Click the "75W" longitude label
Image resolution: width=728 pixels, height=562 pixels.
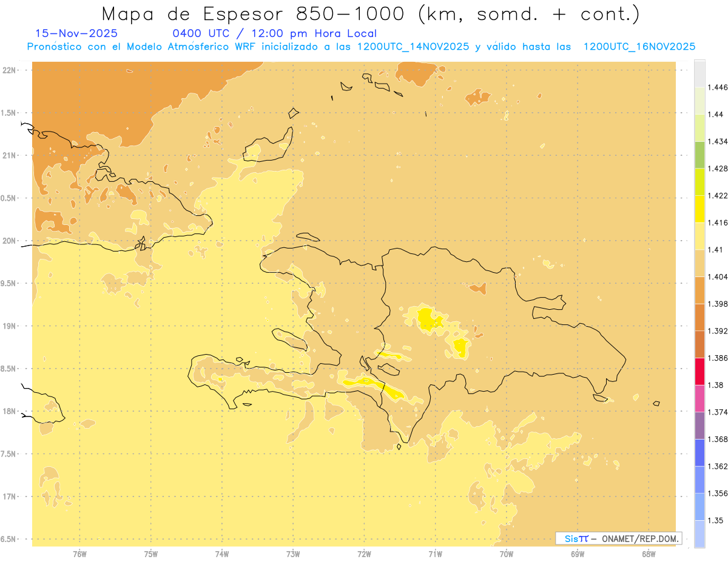[x=151, y=554]
